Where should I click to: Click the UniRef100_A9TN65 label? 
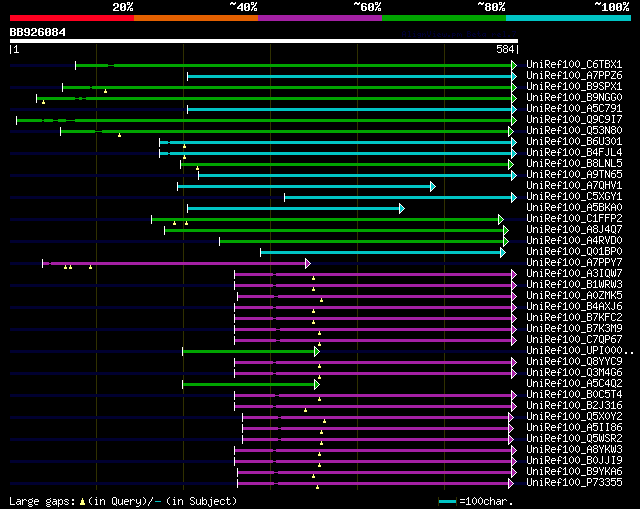coord(574,175)
